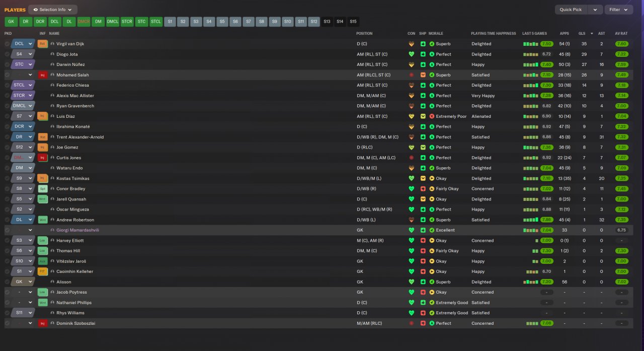The height and width of the screenshot is (351, 644).
Task: Click Darwin Núñez's 7.59 average rating pill
Action: coord(621,64)
